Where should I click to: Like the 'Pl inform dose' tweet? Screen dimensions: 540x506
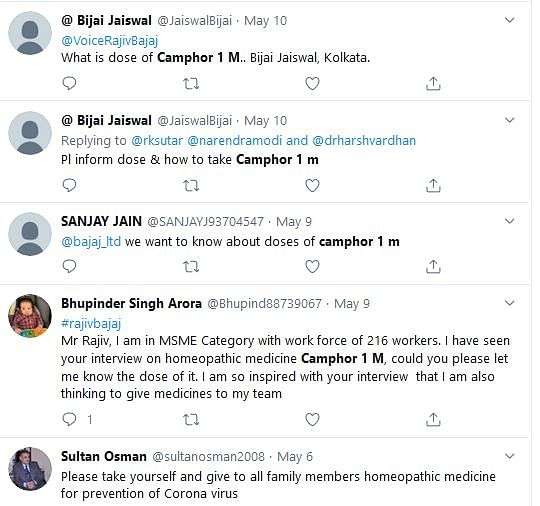[x=312, y=185]
